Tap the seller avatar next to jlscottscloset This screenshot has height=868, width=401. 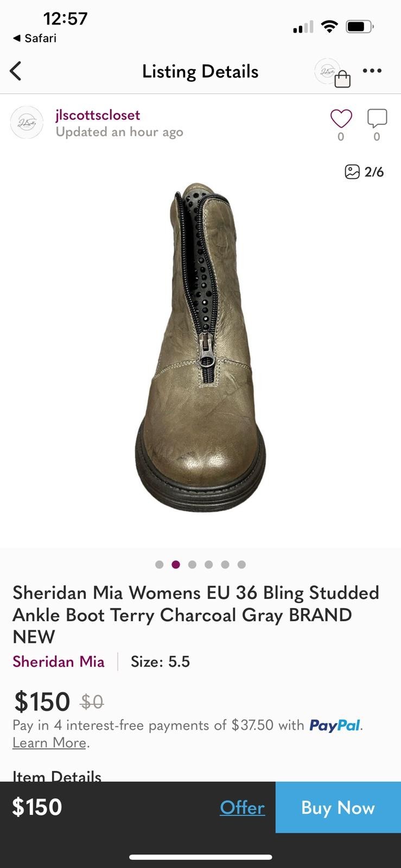[27, 123]
